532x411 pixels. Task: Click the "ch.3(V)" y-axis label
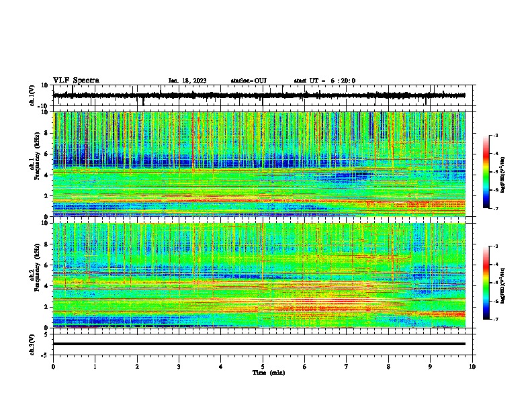32,345
